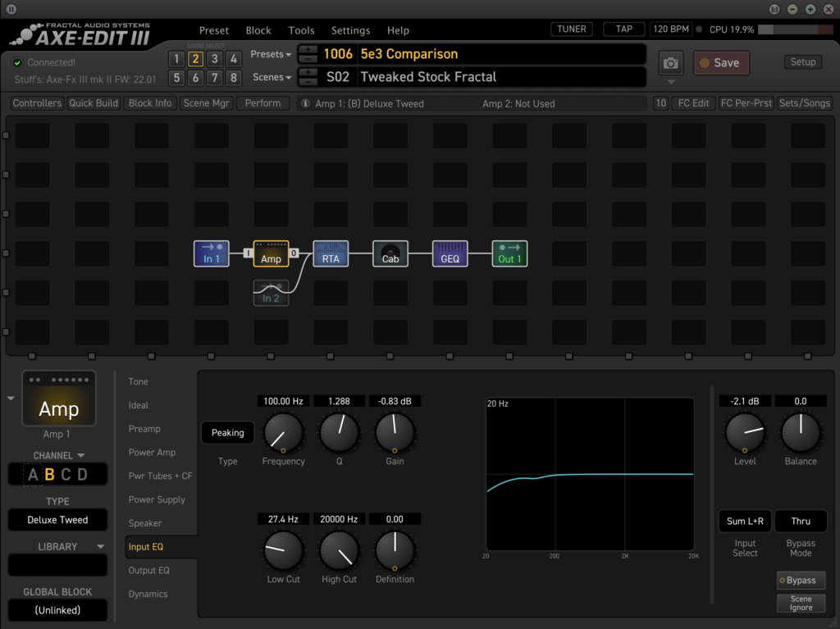Switch to the Output EQ page
This screenshot has width=840, height=629.
tap(149, 571)
